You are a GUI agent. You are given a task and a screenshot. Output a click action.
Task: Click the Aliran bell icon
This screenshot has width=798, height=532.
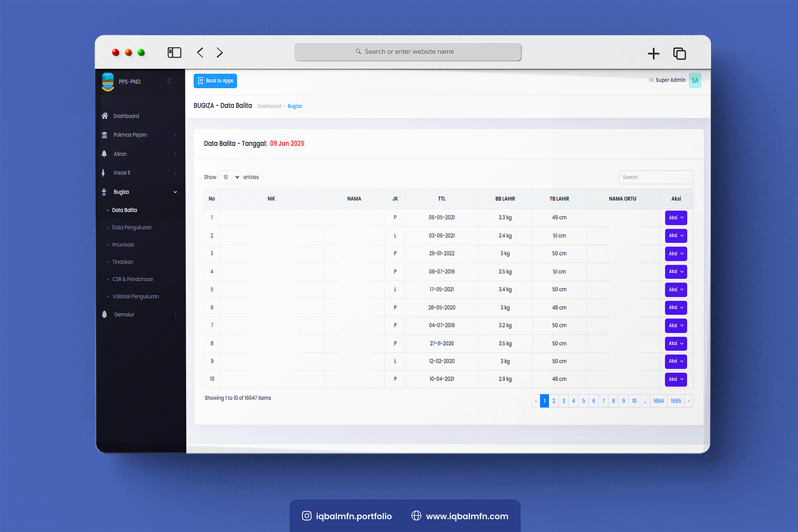[104, 154]
